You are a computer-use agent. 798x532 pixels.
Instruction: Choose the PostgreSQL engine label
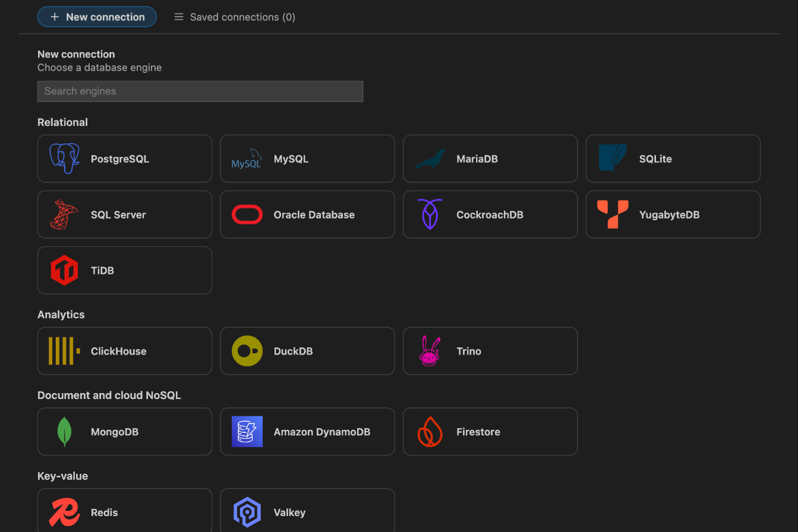120,159
